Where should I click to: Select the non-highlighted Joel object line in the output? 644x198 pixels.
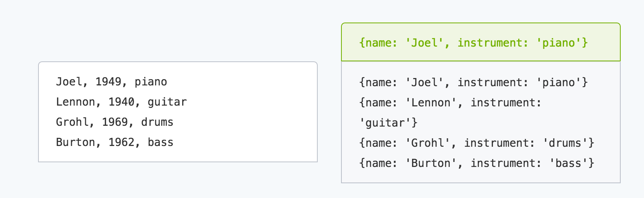(474, 82)
